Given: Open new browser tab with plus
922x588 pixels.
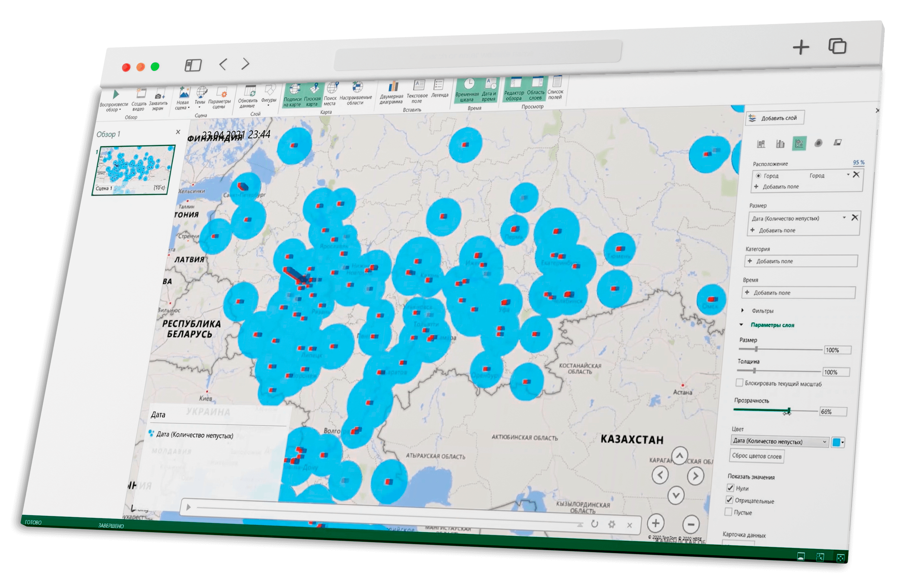Looking at the screenshot, I should [x=801, y=48].
